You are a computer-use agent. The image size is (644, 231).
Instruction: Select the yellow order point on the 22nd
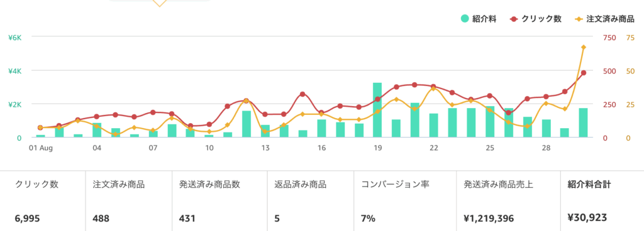433,88
